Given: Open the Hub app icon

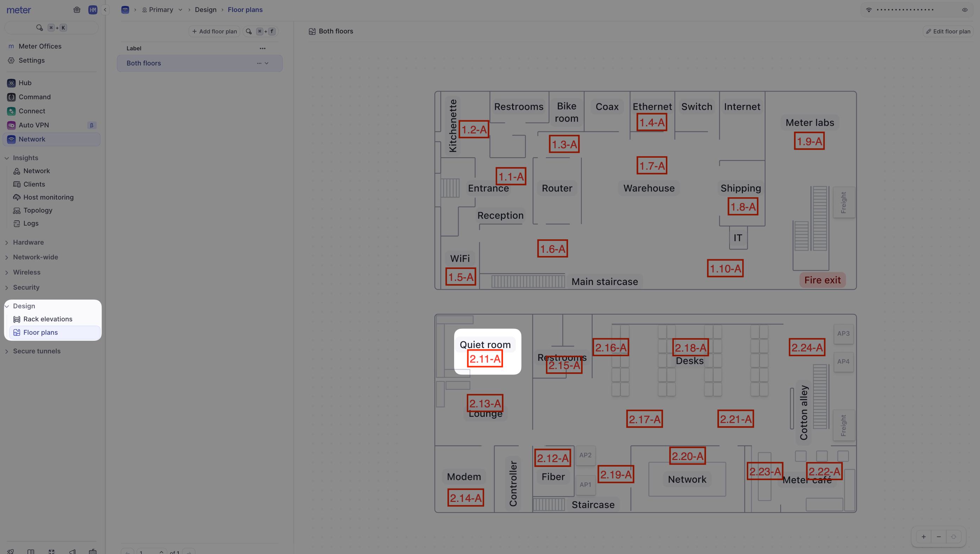Looking at the screenshot, I should tap(11, 83).
